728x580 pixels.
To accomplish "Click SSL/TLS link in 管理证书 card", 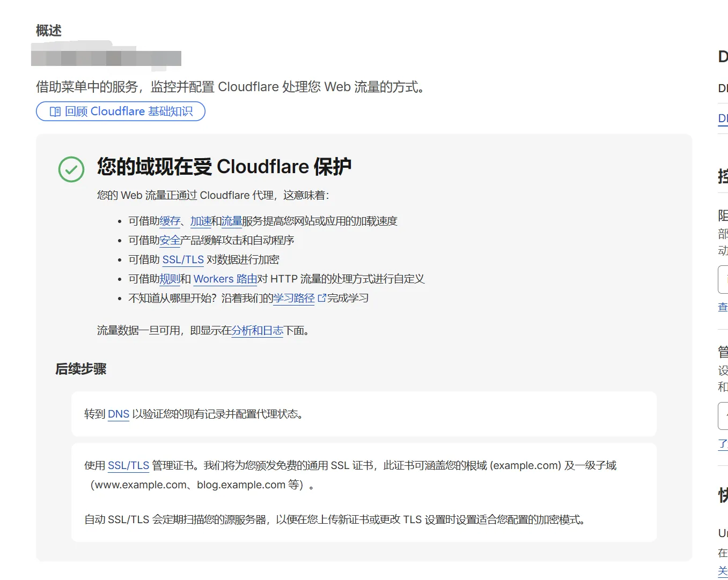I will point(128,465).
